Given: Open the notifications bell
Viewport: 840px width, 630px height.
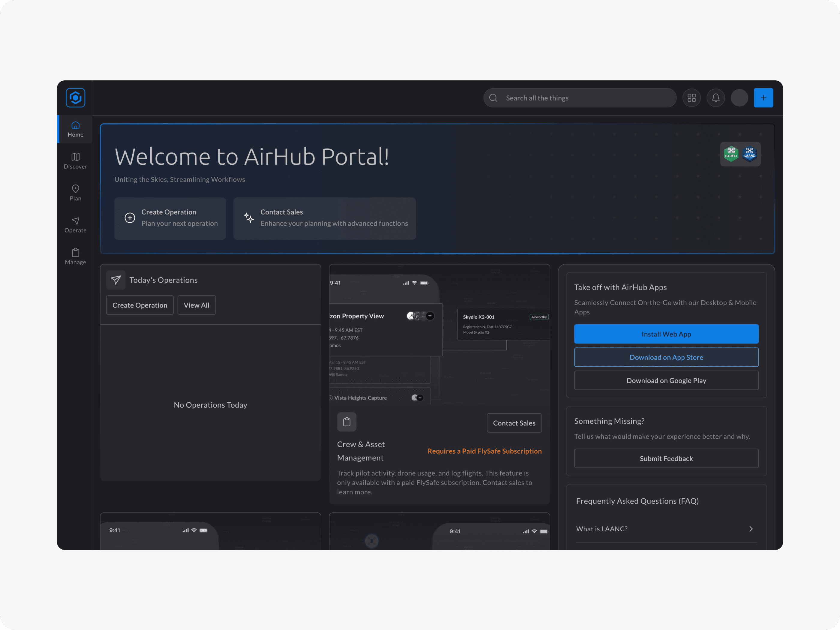Looking at the screenshot, I should (x=715, y=97).
